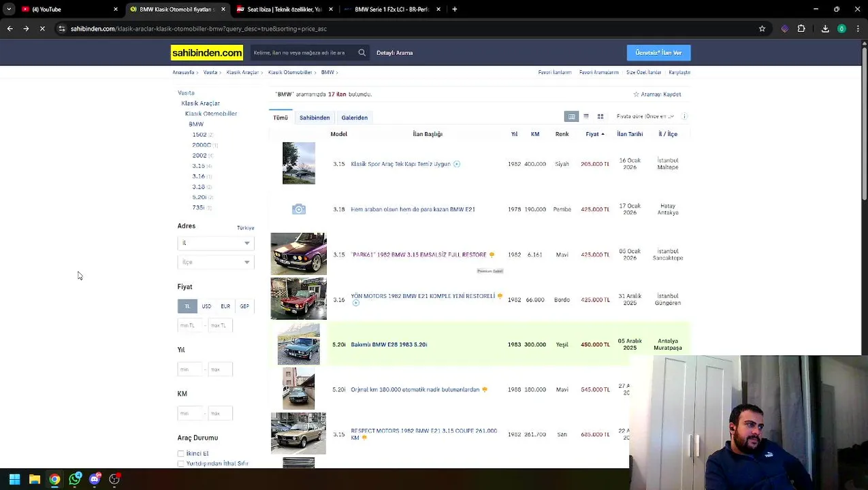
Task: Sort by Fiyat column header
Action: [x=594, y=134]
